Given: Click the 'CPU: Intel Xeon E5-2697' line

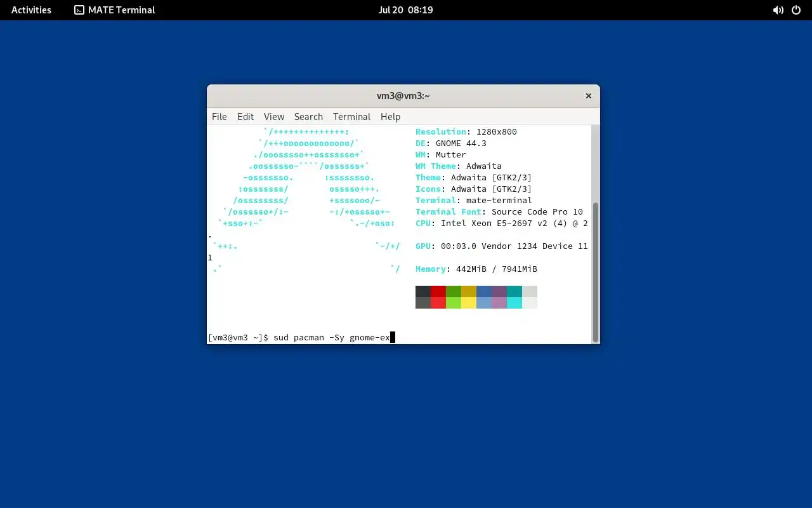Looking at the screenshot, I should pos(502,224).
